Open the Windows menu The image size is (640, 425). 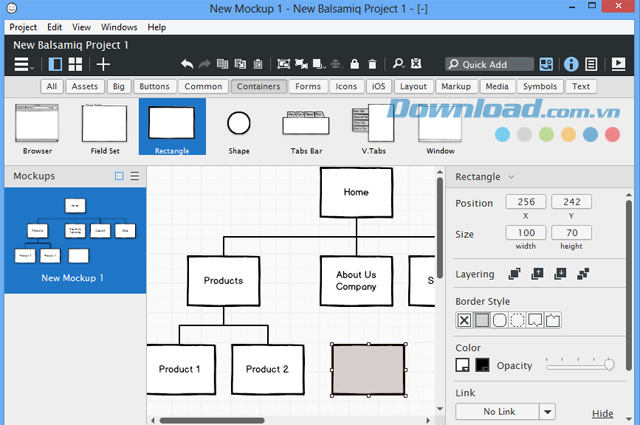point(119,27)
